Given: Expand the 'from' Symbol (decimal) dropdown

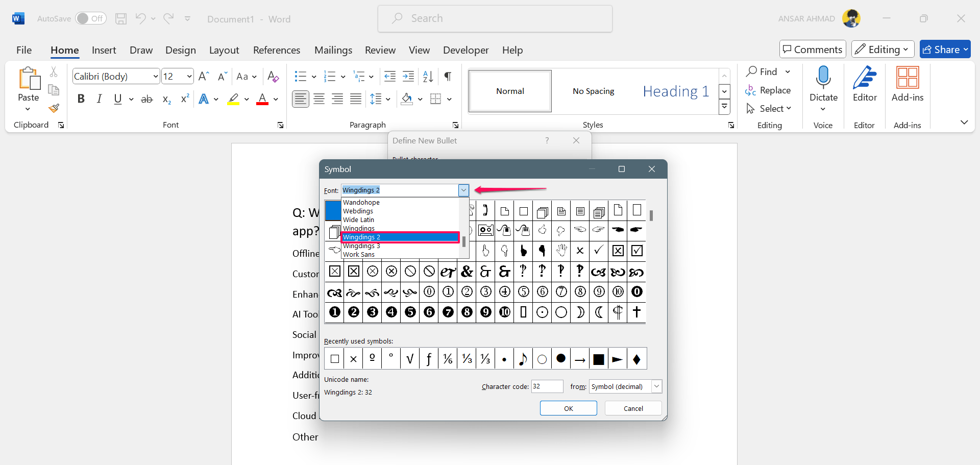Looking at the screenshot, I should [656, 386].
